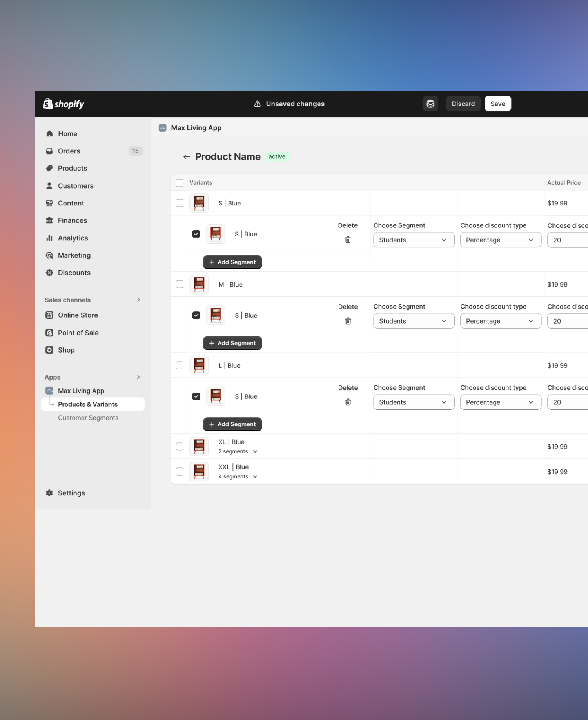Expand the Sales channels section chevron
This screenshot has width=588, height=720.
138,300
